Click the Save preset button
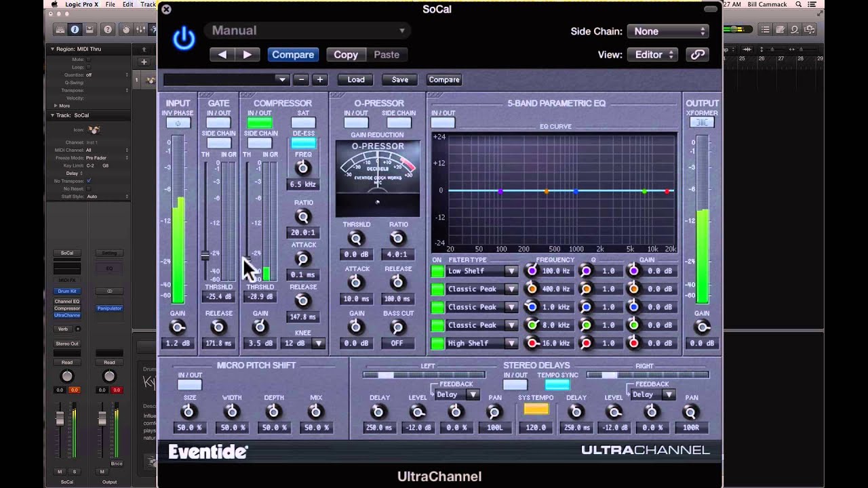 click(x=400, y=79)
